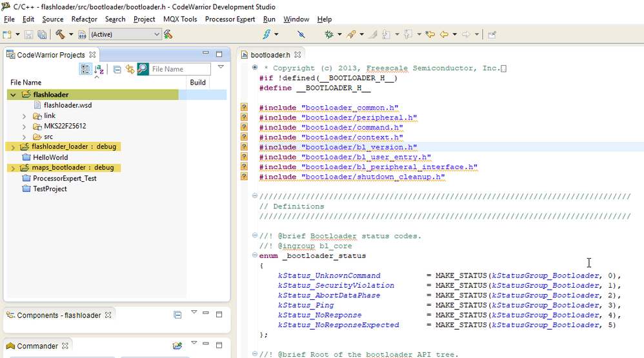
Task: Click the import project icon in Commander panel
Action: (x=177, y=346)
